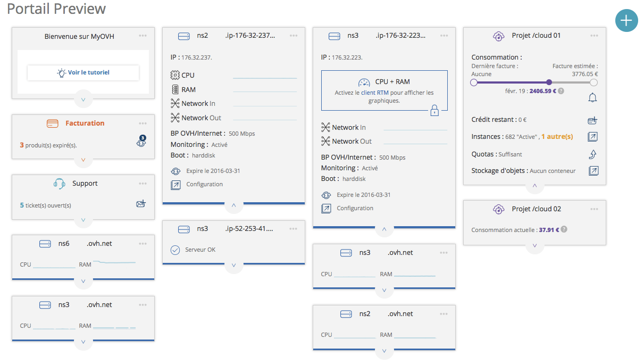The height and width of the screenshot is (364, 644).
Task: Click the server icon of ns2 .ovh.net card
Action: (x=346, y=314)
